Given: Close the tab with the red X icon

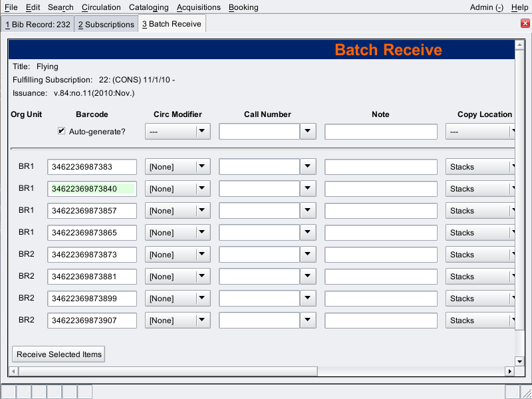Looking at the screenshot, I should point(525,24).
